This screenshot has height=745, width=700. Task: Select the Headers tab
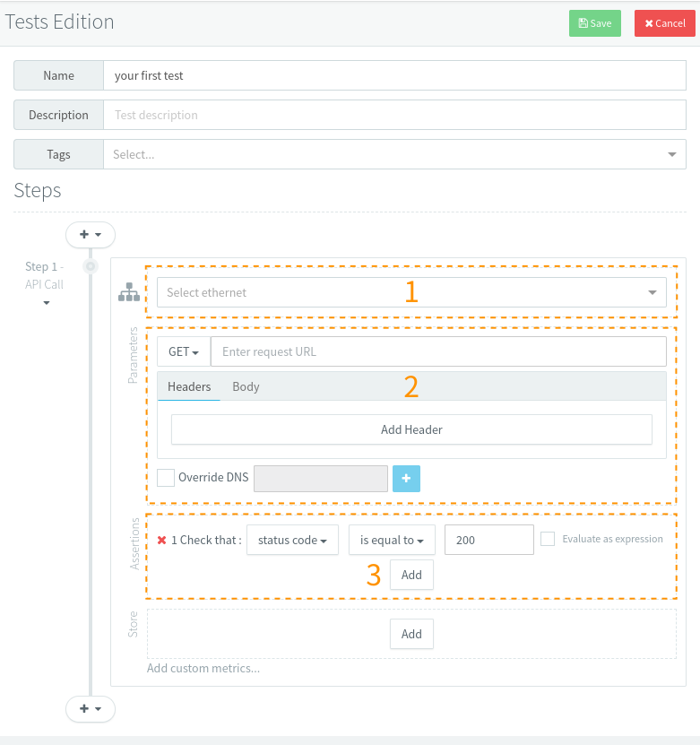coord(189,386)
